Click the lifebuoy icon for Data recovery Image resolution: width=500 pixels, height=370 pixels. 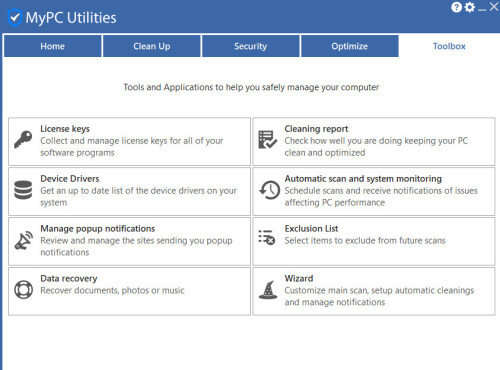(x=23, y=289)
